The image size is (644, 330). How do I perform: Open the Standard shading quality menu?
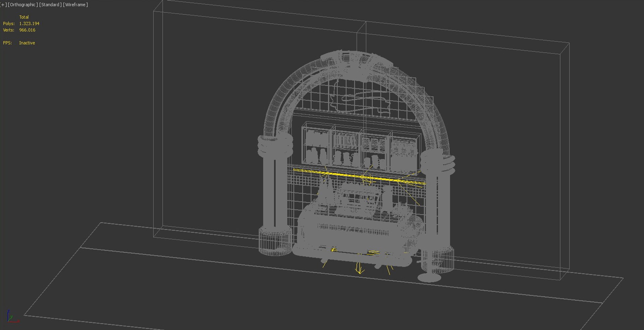(x=50, y=5)
